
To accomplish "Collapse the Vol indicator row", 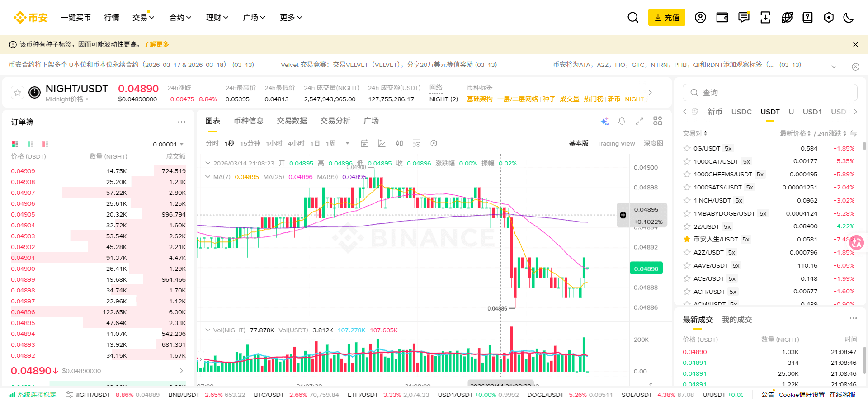I will pos(208,330).
